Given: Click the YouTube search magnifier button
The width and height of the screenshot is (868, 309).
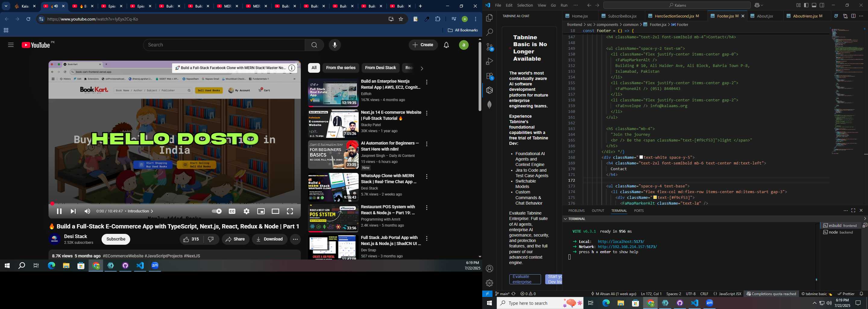Looking at the screenshot, I should pos(314,45).
